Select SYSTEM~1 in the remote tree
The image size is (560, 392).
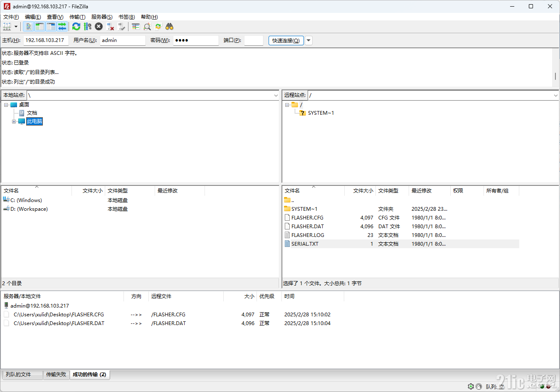(321, 113)
